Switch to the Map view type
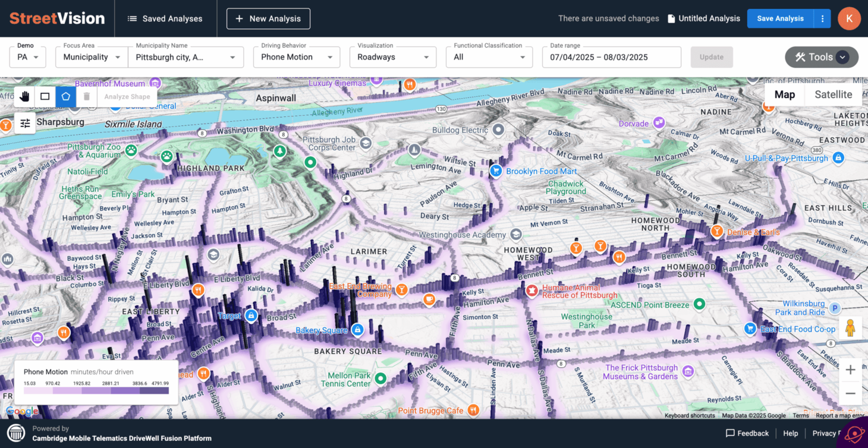The width and height of the screenshot is (868, 448). tap(784, 94)
